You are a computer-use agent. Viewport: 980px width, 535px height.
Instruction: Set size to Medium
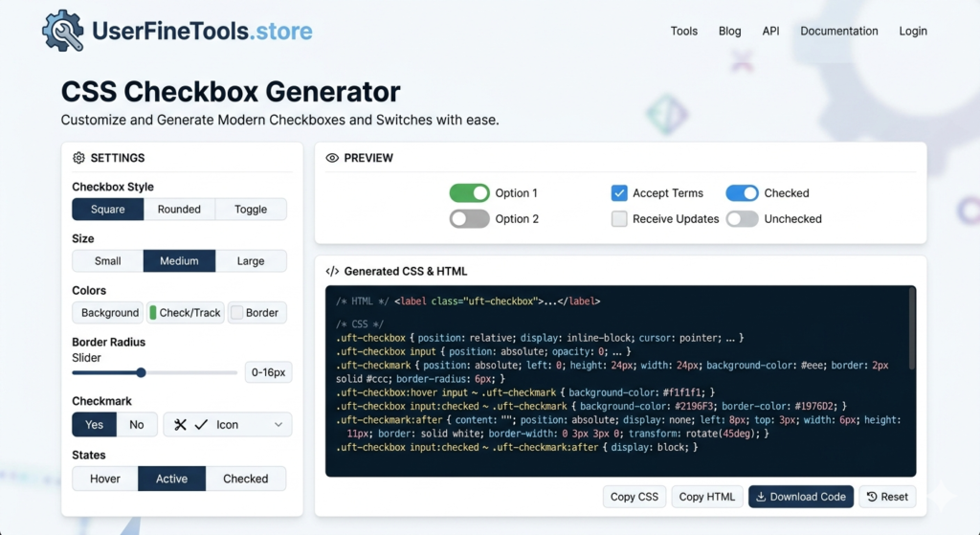(x=179, y=261)
